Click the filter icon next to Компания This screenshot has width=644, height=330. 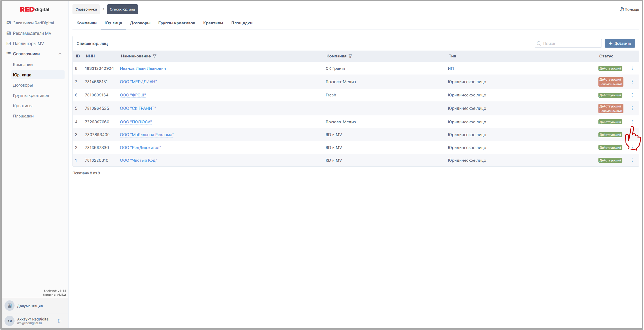coord(350,56)
